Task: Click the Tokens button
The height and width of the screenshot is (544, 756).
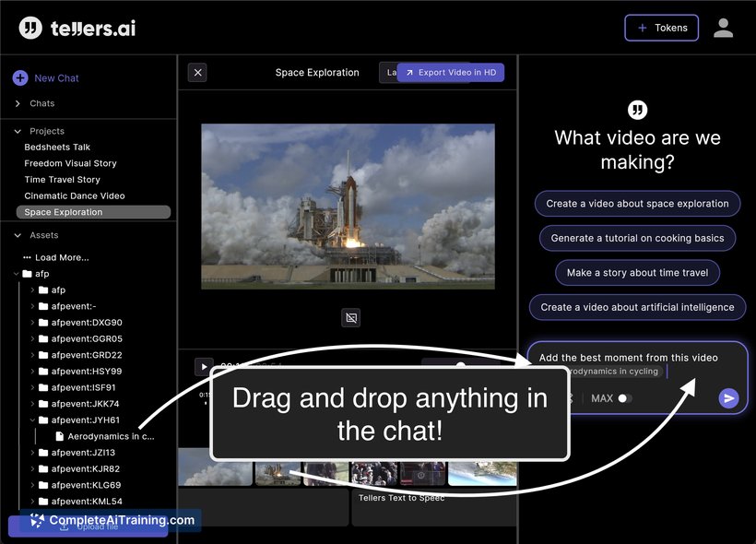Action: click(x=662, y=28)
